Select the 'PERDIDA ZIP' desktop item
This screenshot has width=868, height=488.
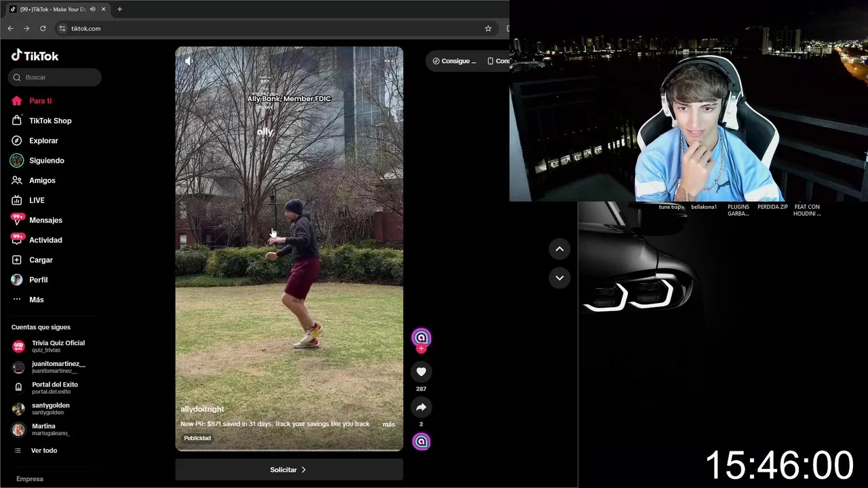click(x=772, y=207)
